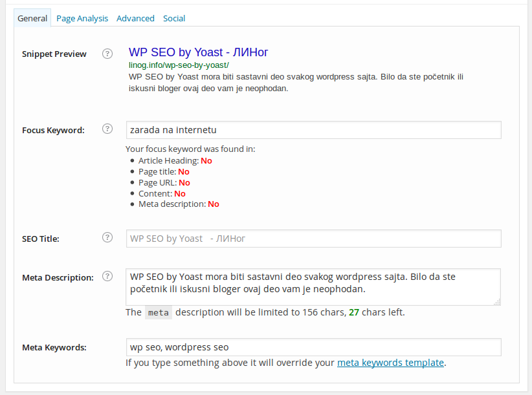Click the Snippet Preview label
This screenshot has height=395, width=532.
(54, 54)
